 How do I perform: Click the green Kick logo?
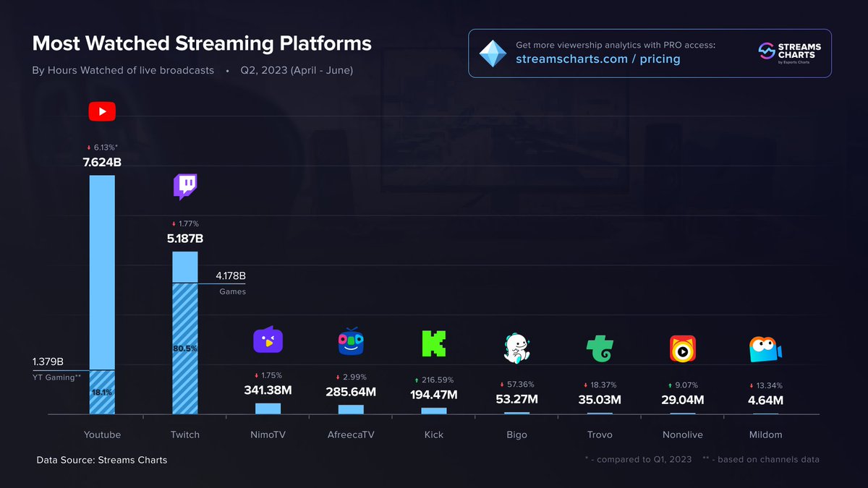tap(433, 343)
